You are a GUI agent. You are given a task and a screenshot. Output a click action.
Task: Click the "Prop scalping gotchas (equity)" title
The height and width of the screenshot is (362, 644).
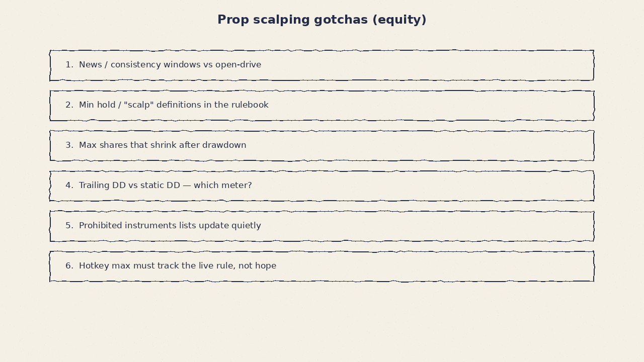pos(322,20)
